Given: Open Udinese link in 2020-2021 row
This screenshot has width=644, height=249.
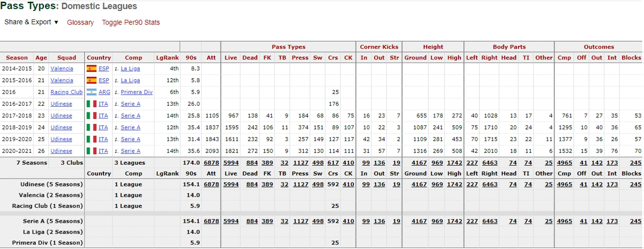Looking at the screenshot, I should click(x=61, y=151).
